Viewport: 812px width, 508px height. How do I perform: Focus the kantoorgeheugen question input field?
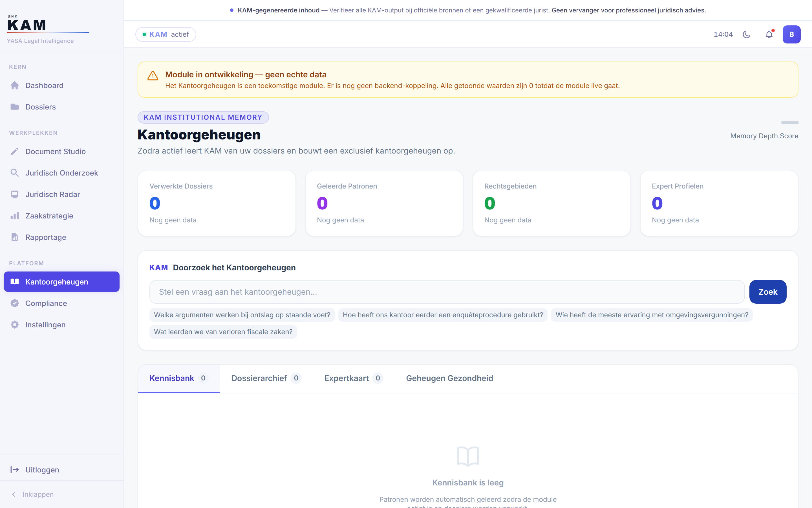(x=447, y=292)
